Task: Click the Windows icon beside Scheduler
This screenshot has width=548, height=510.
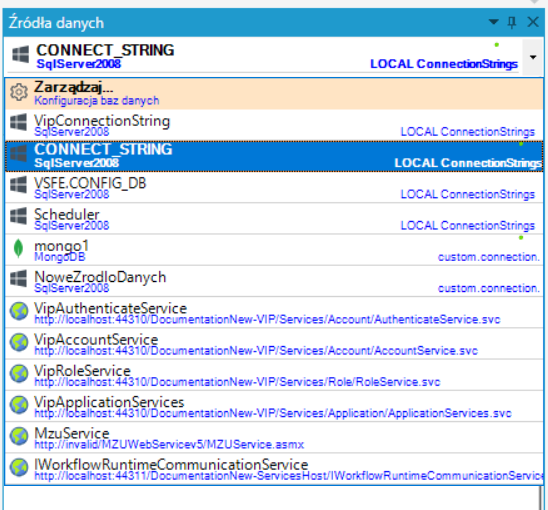Action: click(x=19, y=216)
